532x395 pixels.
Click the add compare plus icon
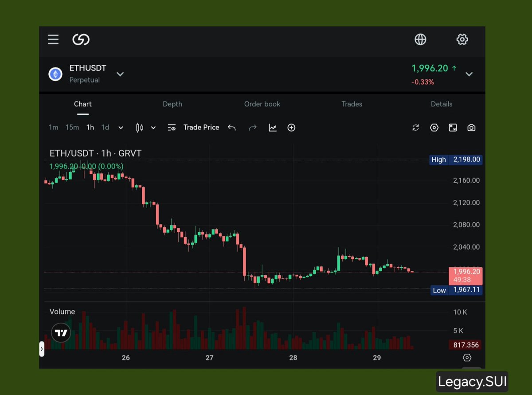[x=291, y=128]
